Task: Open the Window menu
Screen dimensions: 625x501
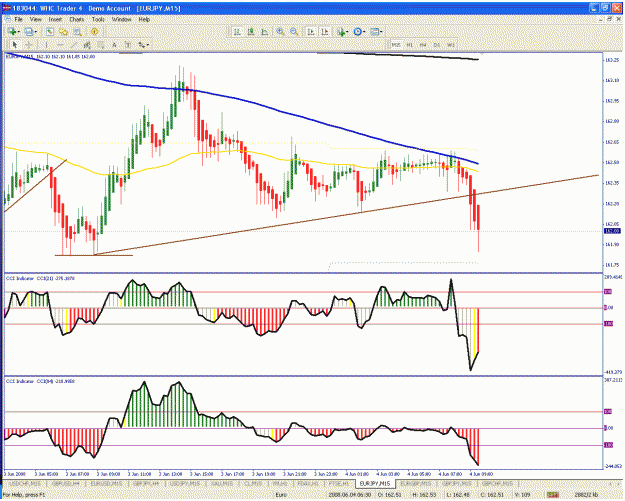Action: pos(121,19)
